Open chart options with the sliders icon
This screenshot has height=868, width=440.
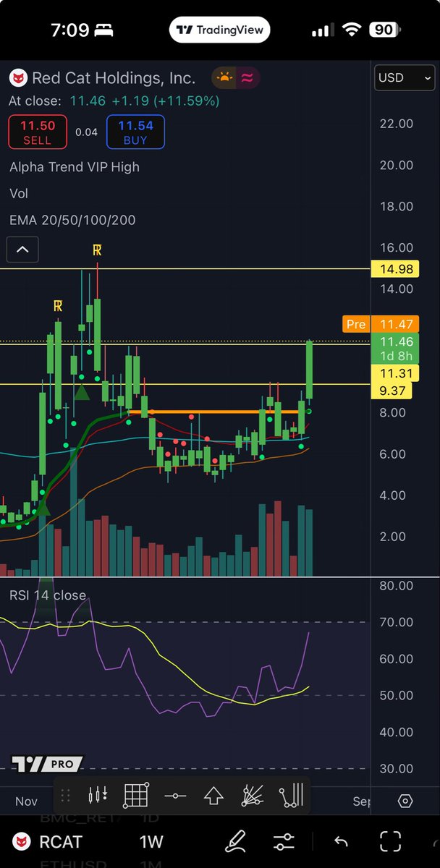284,841
